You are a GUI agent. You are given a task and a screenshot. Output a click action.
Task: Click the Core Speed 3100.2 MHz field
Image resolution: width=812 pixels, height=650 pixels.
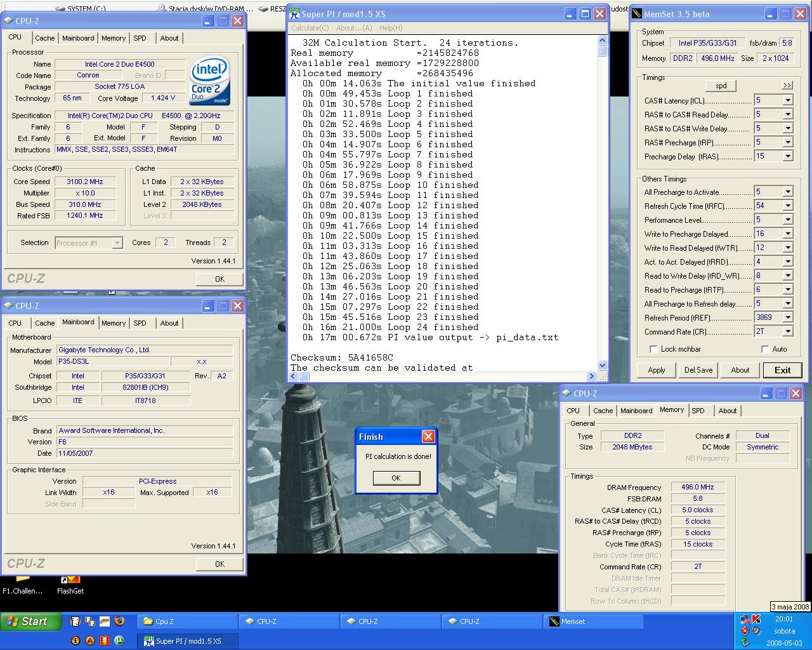tap(85, 182)
